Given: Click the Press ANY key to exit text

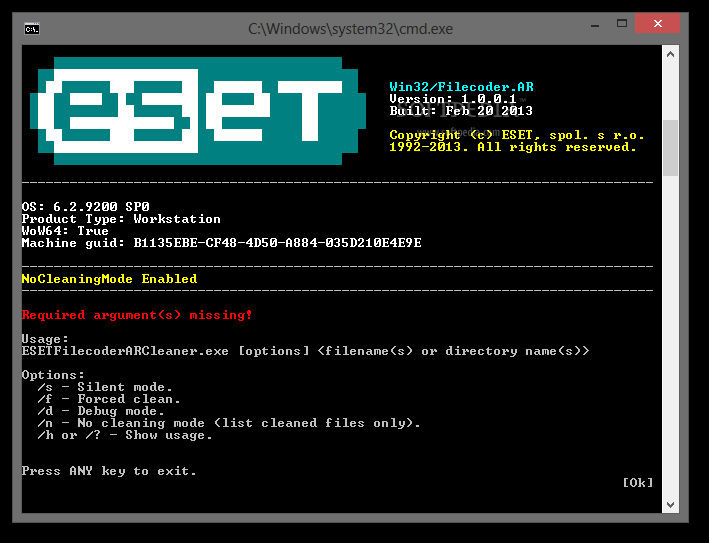Looking at the screenshot, I should [109, 471].
